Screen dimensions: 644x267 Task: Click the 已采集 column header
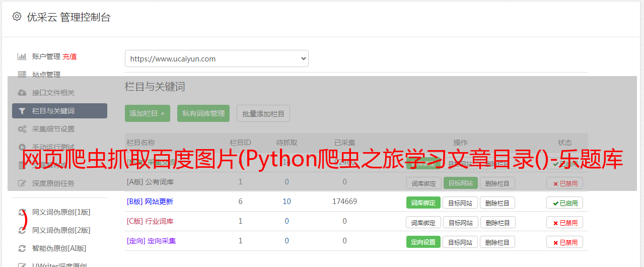click(x=345, y=143)
